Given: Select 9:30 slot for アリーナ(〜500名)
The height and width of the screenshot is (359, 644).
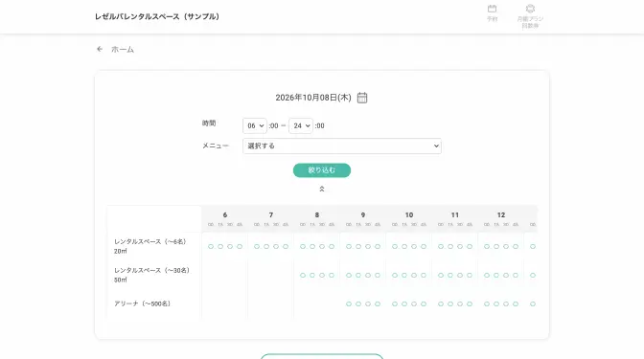Looking at the screenshot, I should tap(368, 304).
